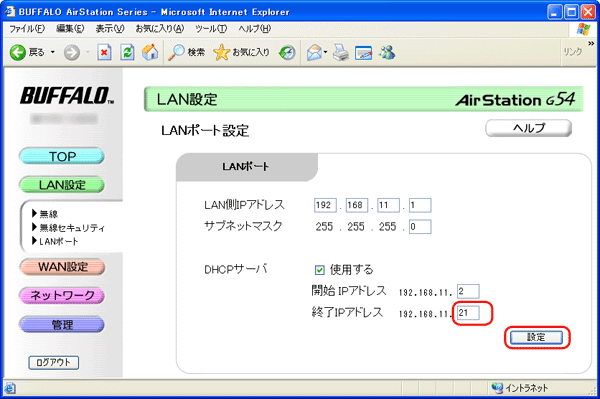Screen dimensions: 600x399
Task: Open the ツール menu
Action: (x=211, y=29)
